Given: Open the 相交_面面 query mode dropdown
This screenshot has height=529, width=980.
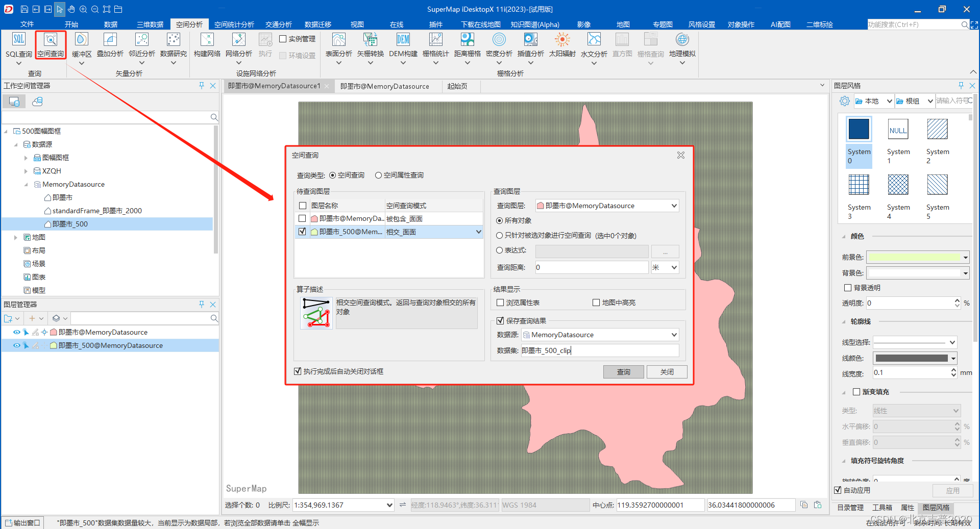Looking at the screenshot, I should click(478, 232).
